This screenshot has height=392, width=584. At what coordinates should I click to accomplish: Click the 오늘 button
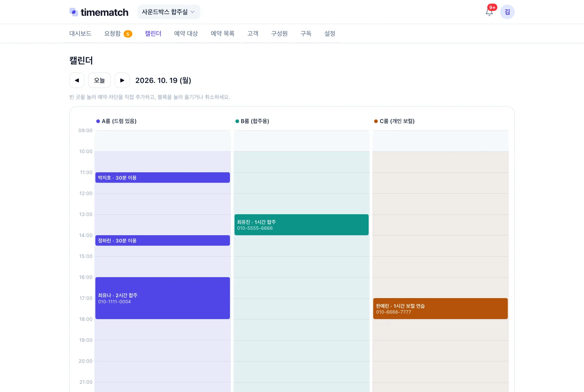(x=99, y=80)
